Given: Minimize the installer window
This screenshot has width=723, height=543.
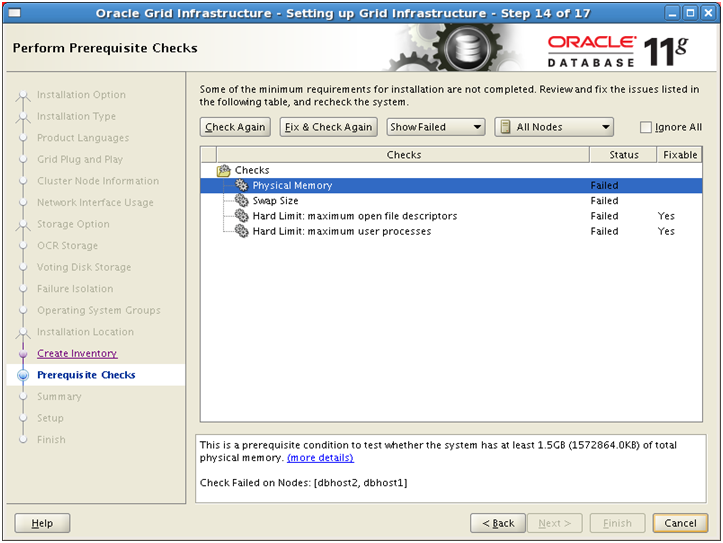Looking at the screenshot, I should [672, 13].
